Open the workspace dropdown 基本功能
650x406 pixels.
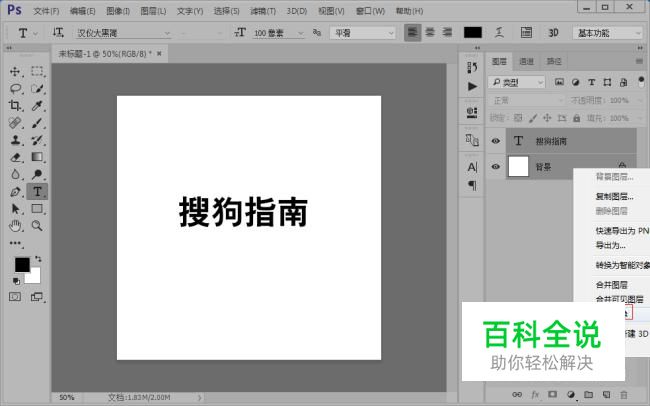(608, 33)
